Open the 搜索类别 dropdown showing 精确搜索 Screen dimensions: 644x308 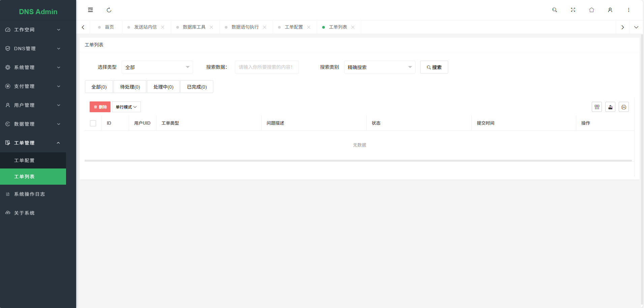point(379,67)
